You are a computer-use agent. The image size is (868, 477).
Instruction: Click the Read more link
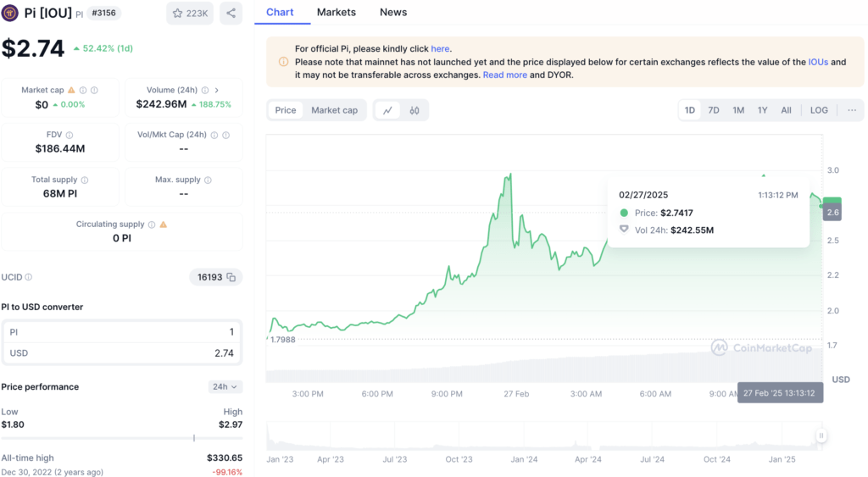click(x=505, y=75)
